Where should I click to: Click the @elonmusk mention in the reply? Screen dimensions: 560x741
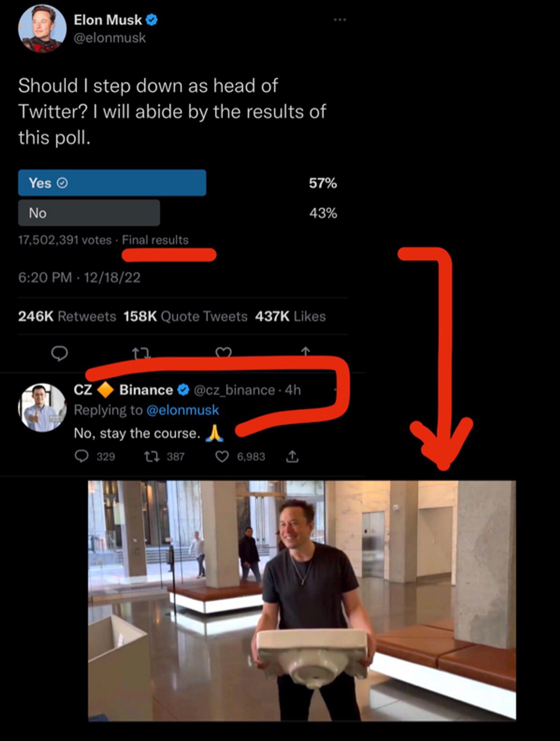pyautogui.click(x=183, y=410)
